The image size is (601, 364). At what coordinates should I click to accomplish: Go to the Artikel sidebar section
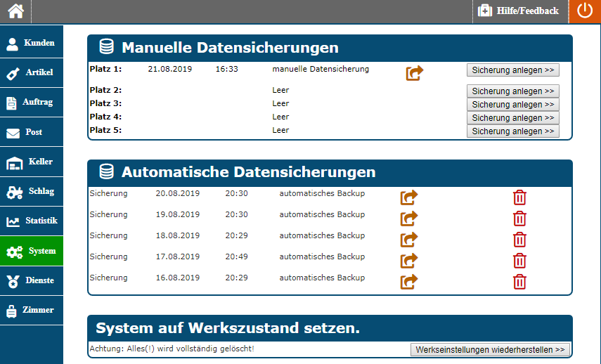pyautogui.click(x=32, y=73)
